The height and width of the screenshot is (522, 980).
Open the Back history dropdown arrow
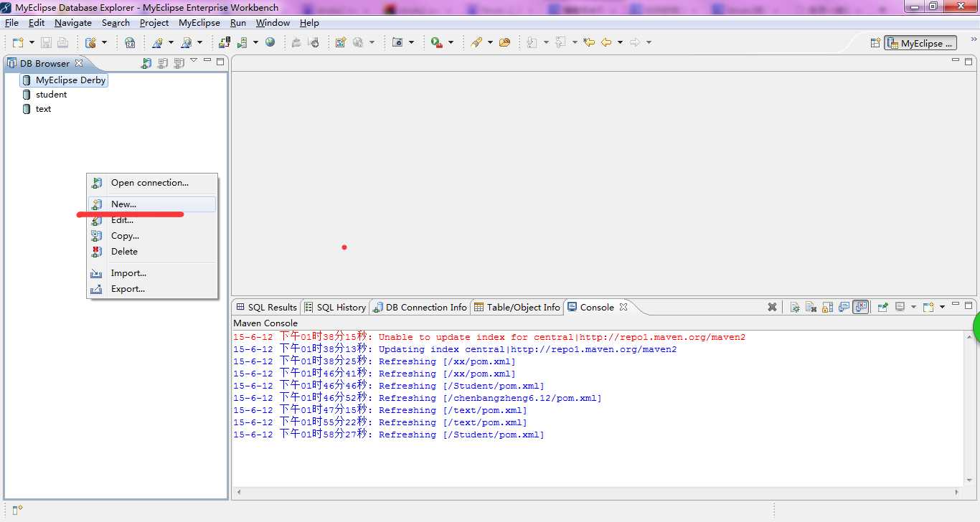pyautogui.click(x=620, y=42)
